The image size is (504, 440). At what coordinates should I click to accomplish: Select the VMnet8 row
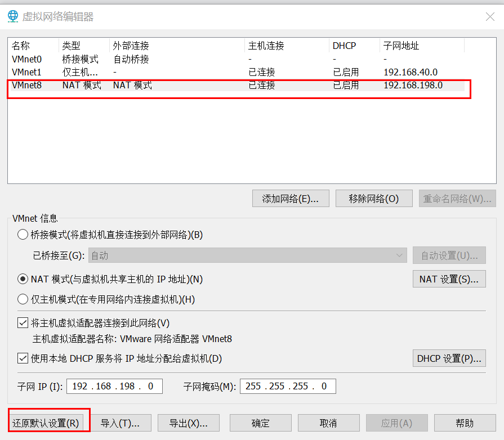click(237, 85)
